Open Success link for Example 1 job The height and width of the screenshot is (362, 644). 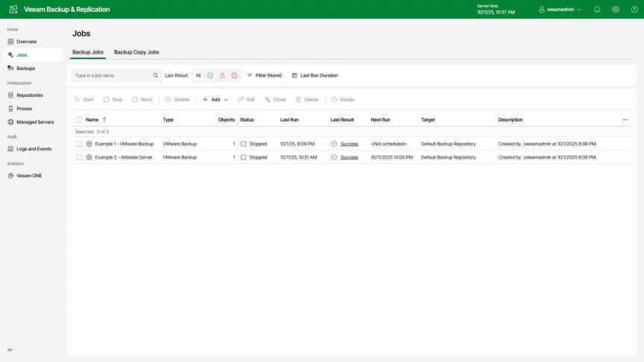[349, 144]
